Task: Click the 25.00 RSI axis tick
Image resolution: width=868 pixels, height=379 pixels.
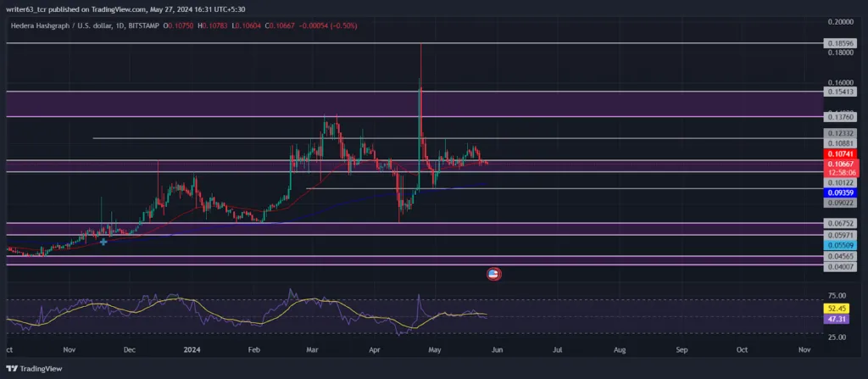Action: tap(837, 337)
